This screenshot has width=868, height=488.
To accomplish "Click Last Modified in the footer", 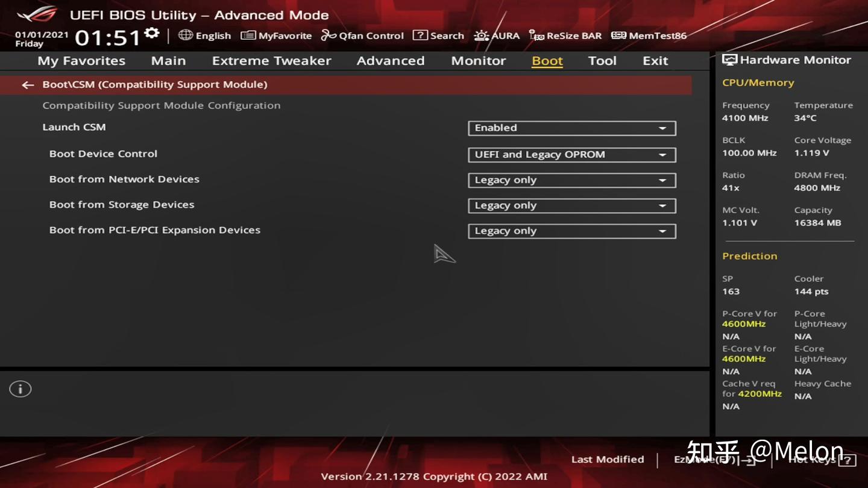I will point(608,459).
